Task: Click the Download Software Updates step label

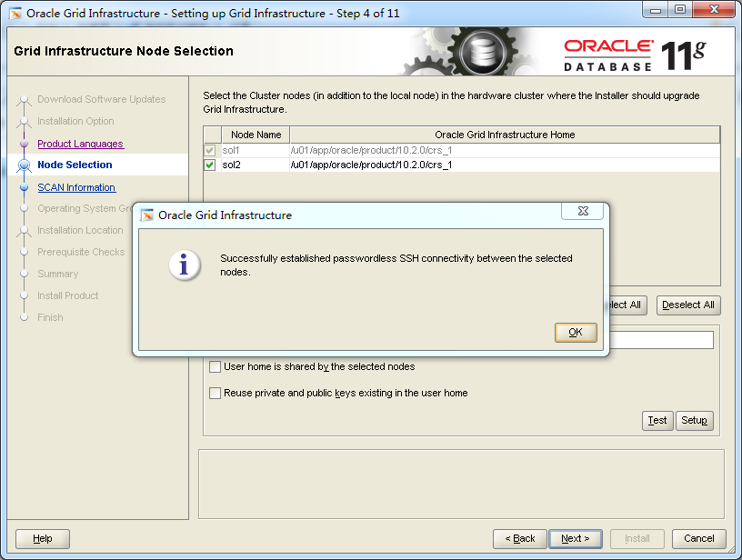Action: 101,99
